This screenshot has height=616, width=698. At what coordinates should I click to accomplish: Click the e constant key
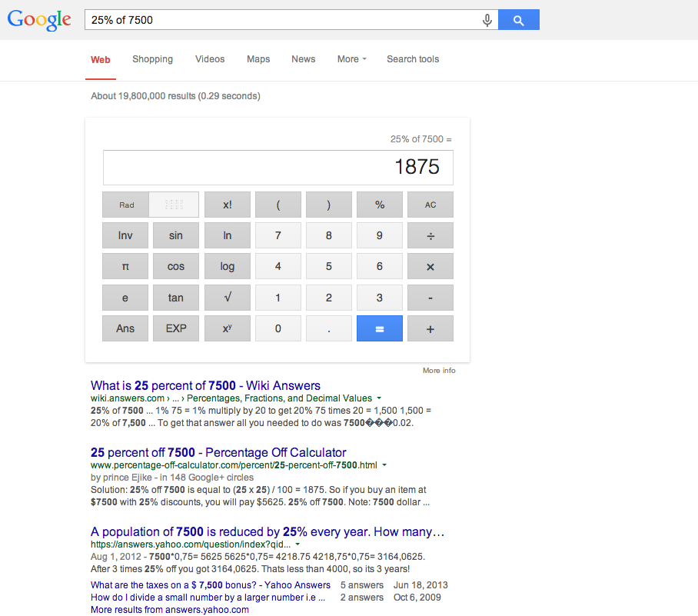click(x=125, y=298)
